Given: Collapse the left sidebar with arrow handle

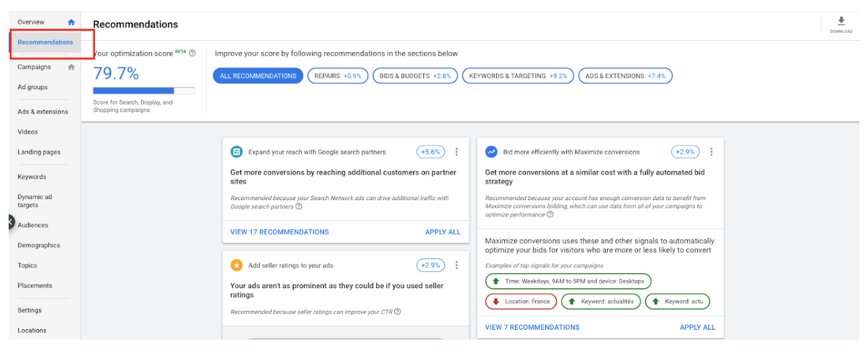Looking at the screenshot, I should (x=11, y=222).
